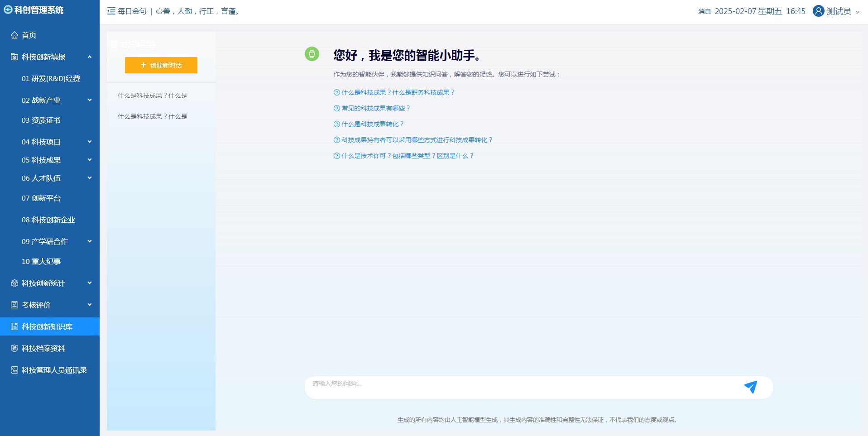868x436 pixels.
Task: Click the green robot assistant avatar
Action: (312, 54)
